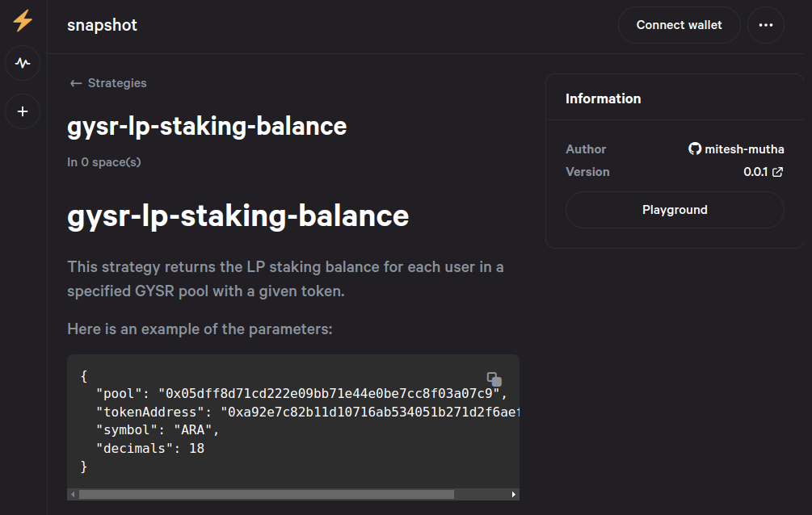Screen dimensions: 812x515
Task: Click the Connect wallet button
Action: [679, 25]
